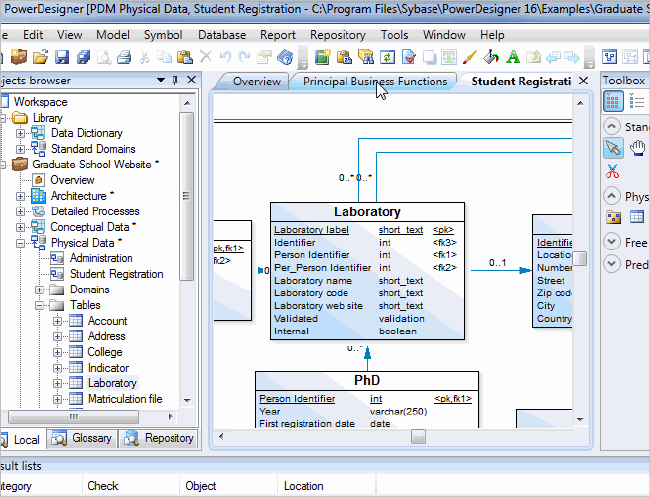The image size is (650, 497).
Task: Click the Redo arrow icon
Action: pyautogui.click(x=245, y=56)
